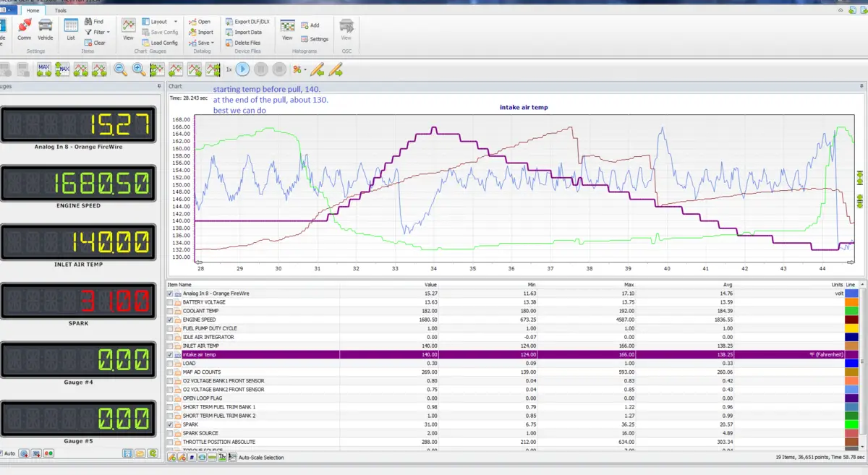Check the FUEL PUMP DUTY CYCLE item
Viewport: 868px width, 475px height.
(171, 328)
